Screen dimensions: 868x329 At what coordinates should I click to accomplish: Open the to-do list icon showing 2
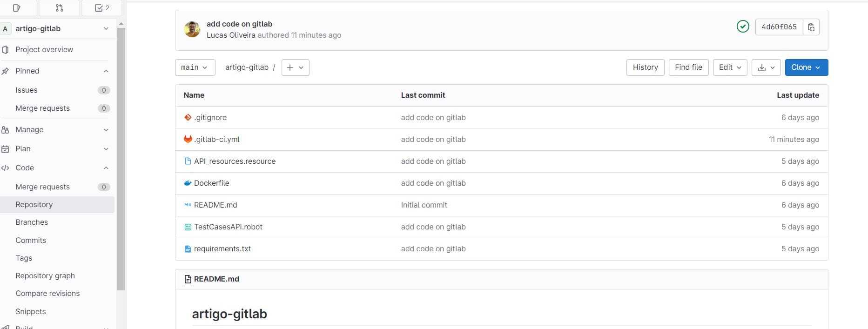(x=101, y=8)
